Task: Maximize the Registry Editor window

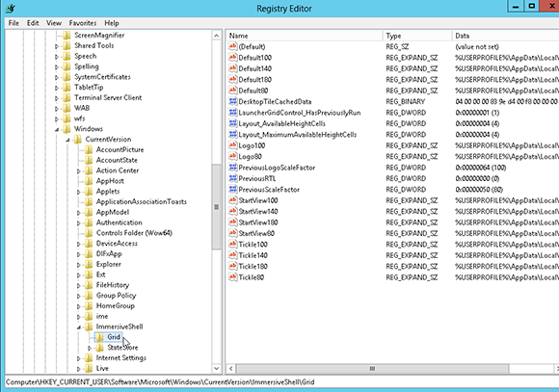Action: pos(532,7)
